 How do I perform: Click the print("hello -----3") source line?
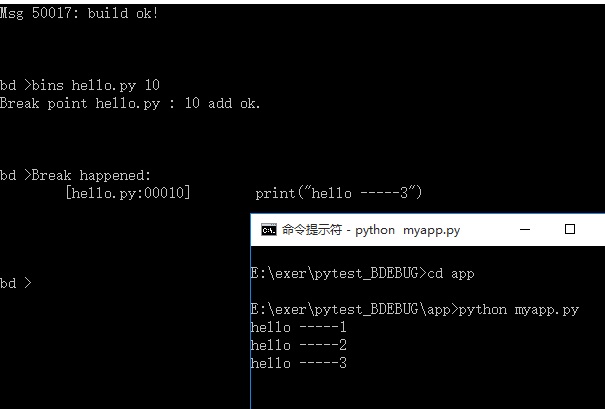pyautogui.click(x=339, y=193)
